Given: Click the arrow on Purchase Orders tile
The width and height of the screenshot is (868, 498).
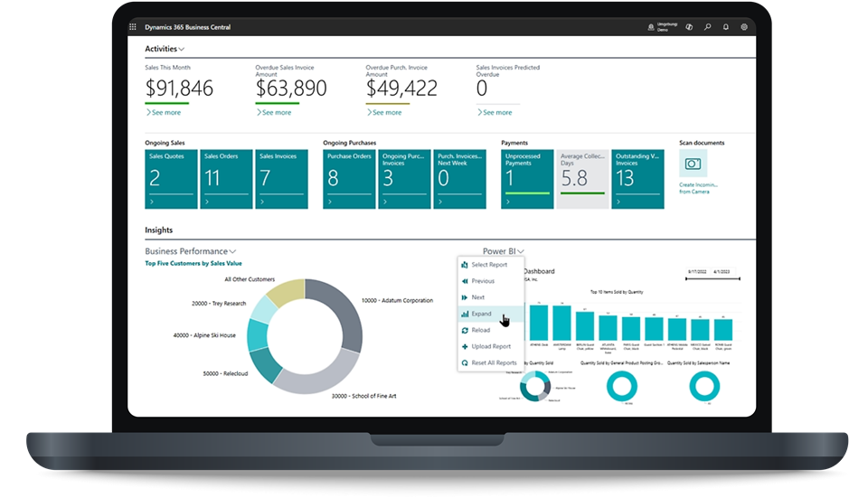Looking at the screenshot, I should coord(330,202).
